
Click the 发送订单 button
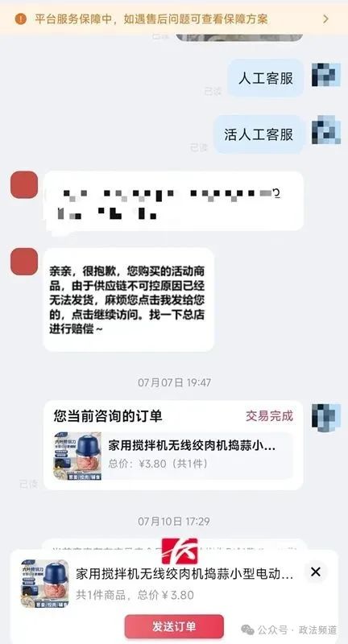[174, 627]
